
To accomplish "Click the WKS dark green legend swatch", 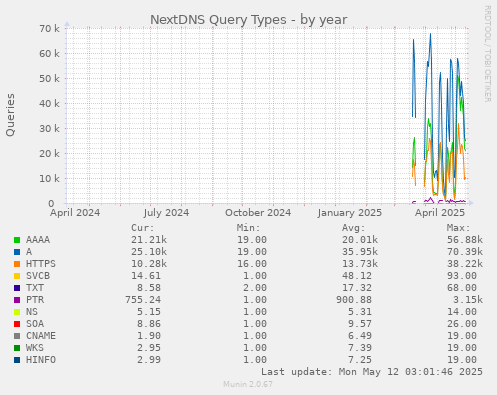I will [x=17, y=348].
